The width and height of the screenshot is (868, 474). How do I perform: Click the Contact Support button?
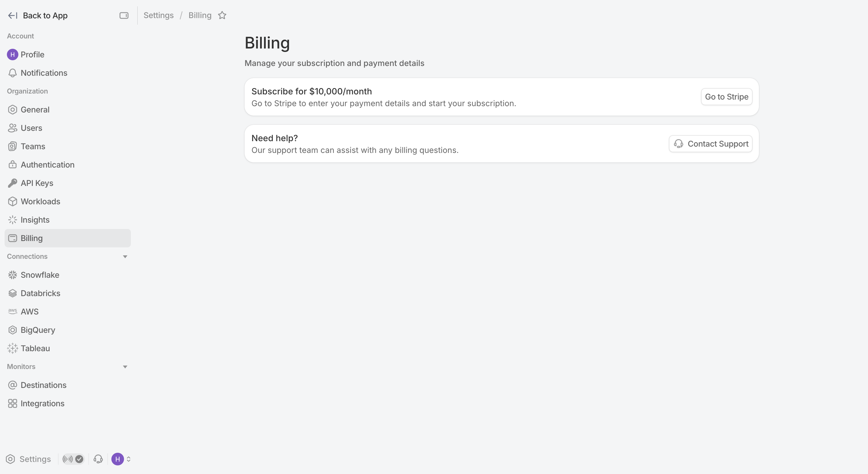711,144
